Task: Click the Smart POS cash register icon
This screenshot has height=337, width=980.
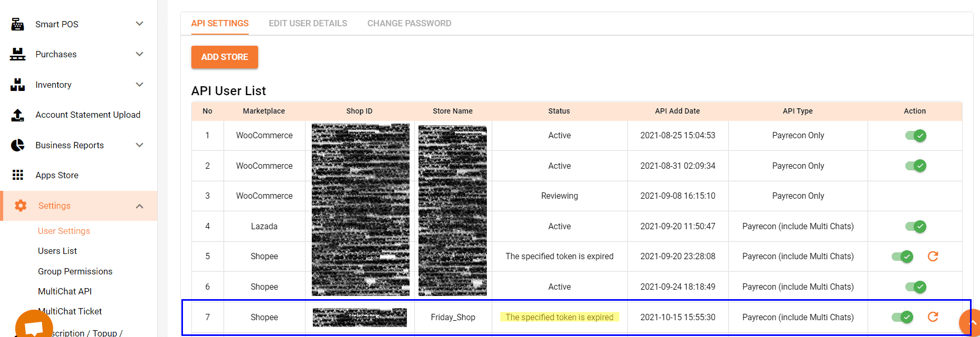Action: (x=17, y=24)
